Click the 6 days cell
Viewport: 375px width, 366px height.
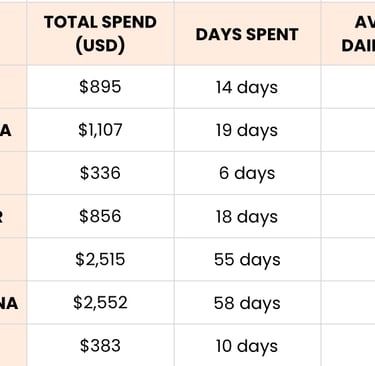tap(247, 173)
